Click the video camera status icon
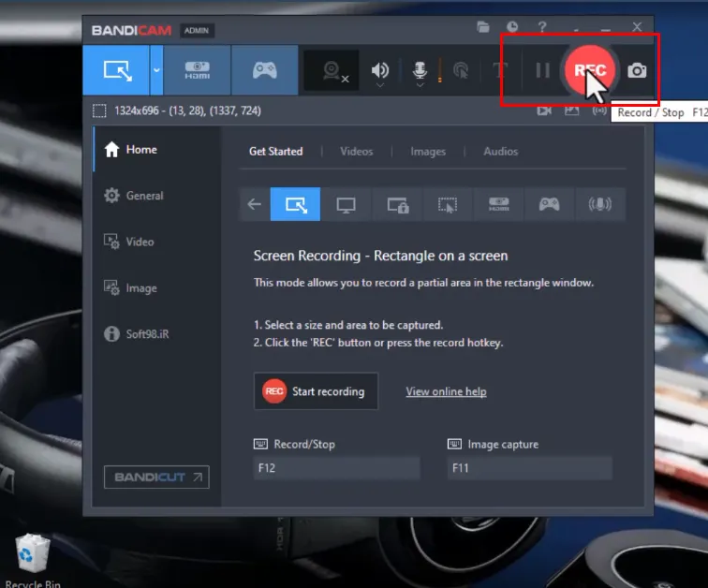Screen dimensions: 708x588 tap(544, 110)
